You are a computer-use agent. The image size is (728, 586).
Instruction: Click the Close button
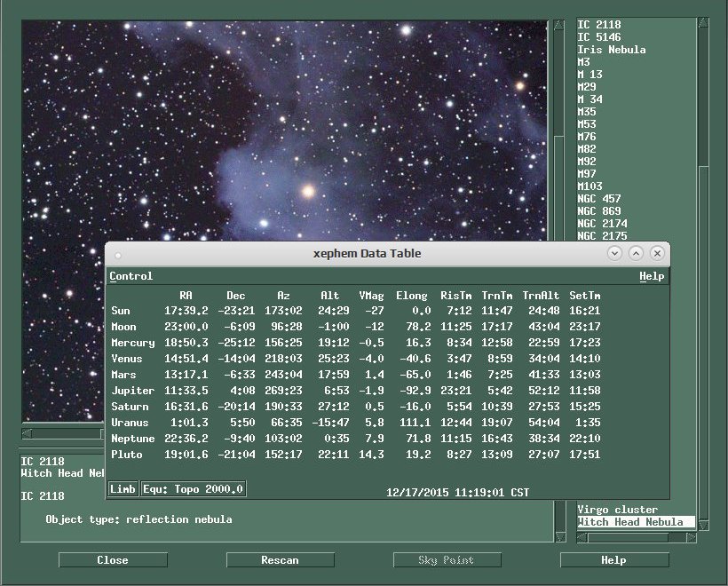[x=113, y=560]
